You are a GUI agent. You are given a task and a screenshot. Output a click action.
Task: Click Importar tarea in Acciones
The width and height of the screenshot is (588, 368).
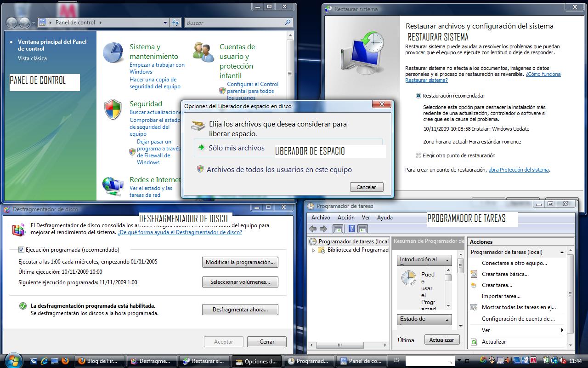501,296
